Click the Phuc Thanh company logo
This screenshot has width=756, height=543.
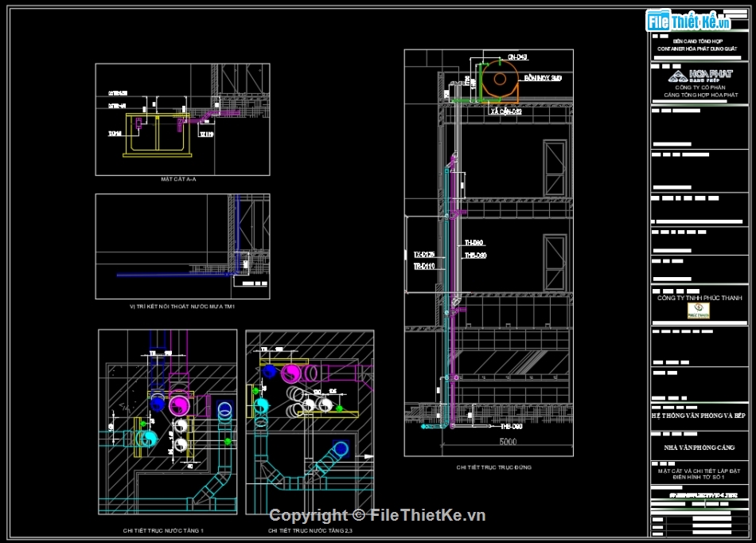[x=699, y=311]
